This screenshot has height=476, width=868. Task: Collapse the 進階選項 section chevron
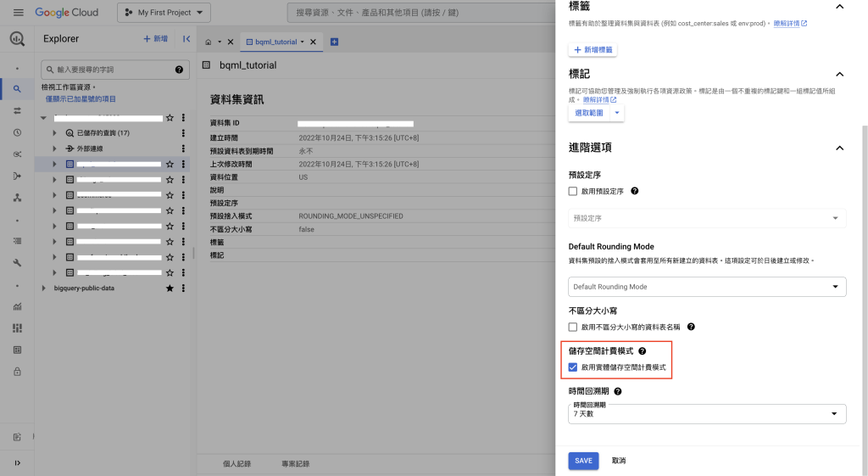click(x=840, y=148)
